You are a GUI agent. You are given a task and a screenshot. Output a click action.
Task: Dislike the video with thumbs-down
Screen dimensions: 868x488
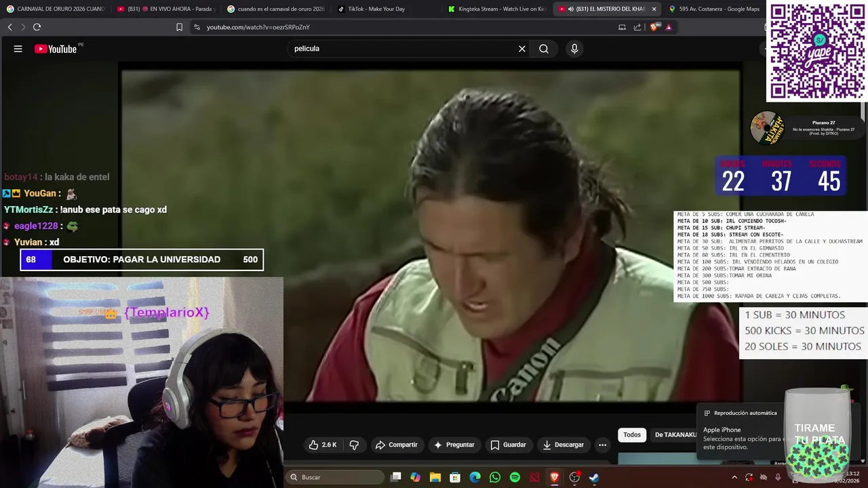[x=354, y=445]
